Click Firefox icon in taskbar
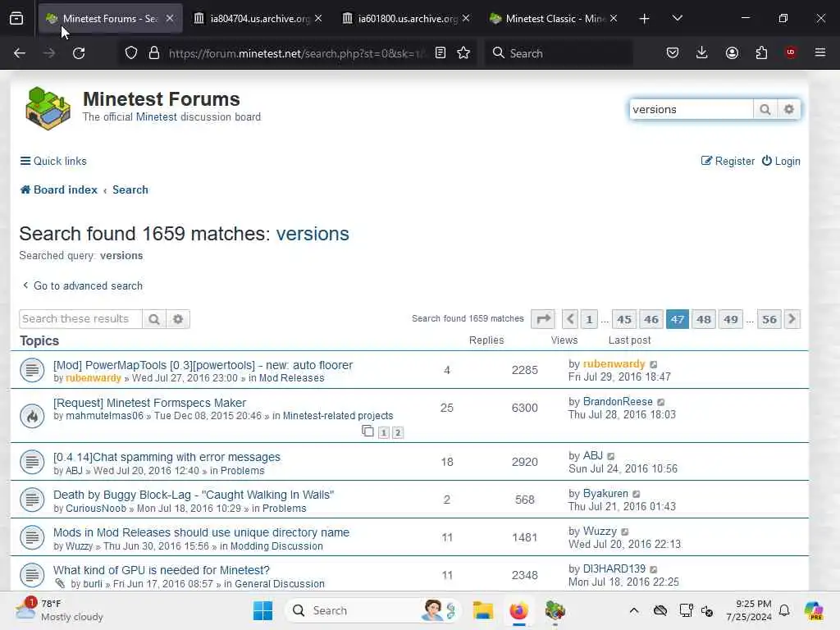Image resolution: width=840 pixels, height=630 pixels. point(518,610)
